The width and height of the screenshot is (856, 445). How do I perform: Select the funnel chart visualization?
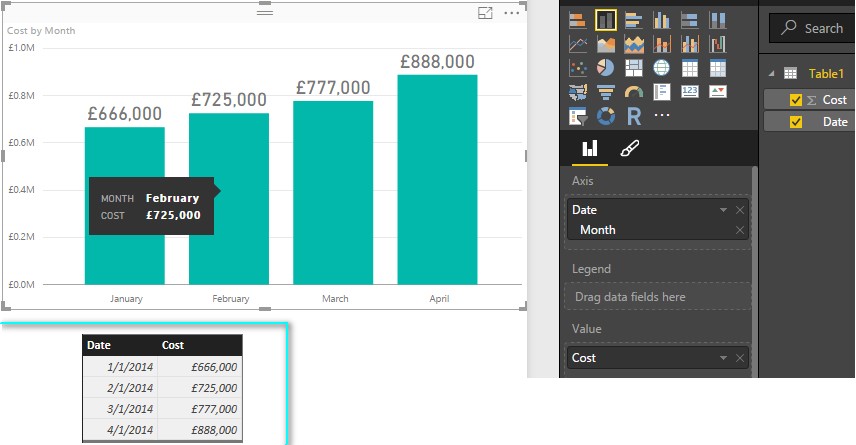(605, 92)
